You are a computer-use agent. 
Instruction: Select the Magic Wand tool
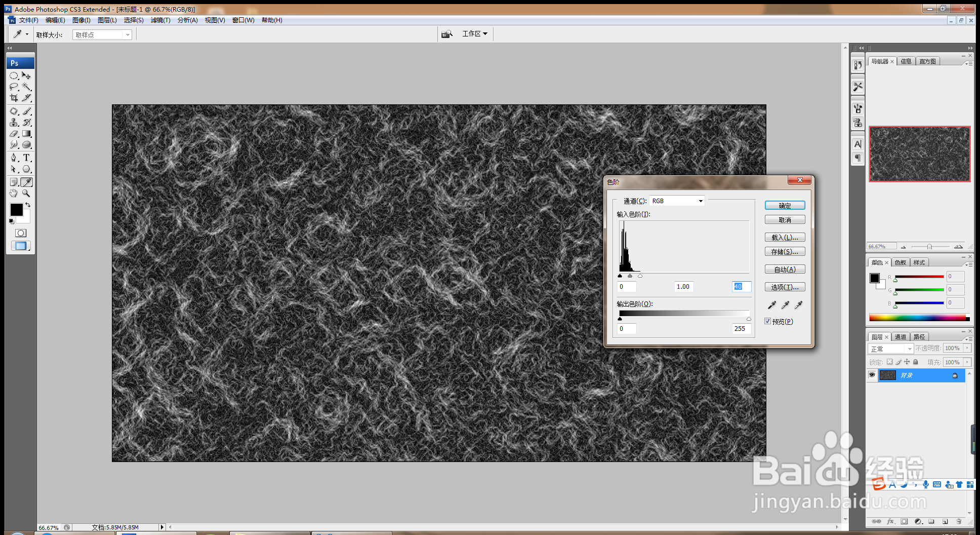[x=27, y=87]
